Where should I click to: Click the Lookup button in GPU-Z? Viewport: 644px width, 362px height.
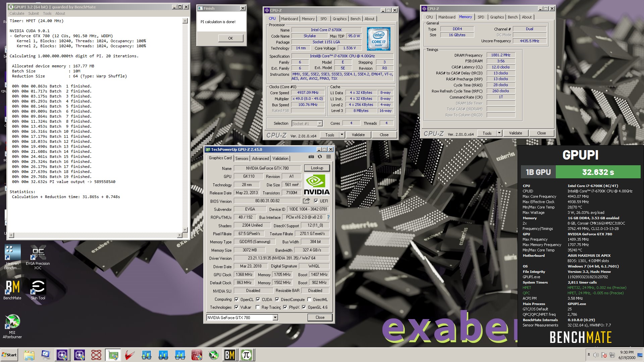coord(317,168)
